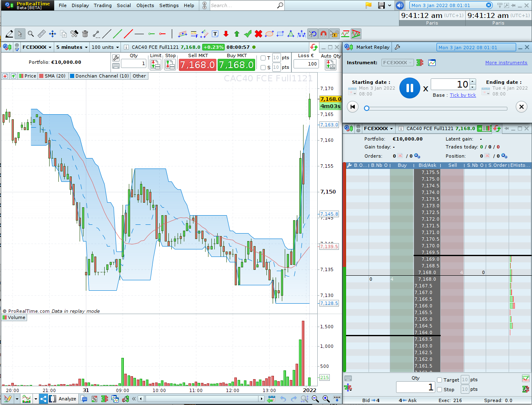Enable the S stop checkbox in chart header
Image resolution: width=532 pixels, height=405 pixels.
click(x=263, y=68)
